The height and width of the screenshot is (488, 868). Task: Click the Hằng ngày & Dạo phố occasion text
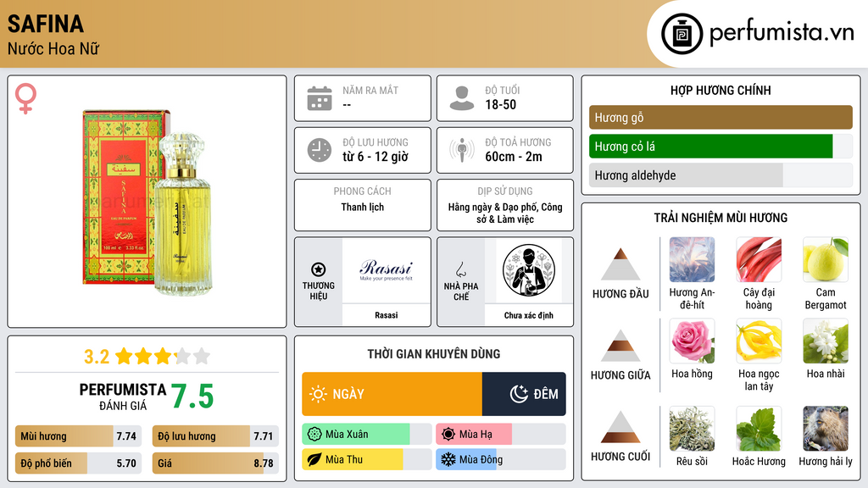click(505, 213)
